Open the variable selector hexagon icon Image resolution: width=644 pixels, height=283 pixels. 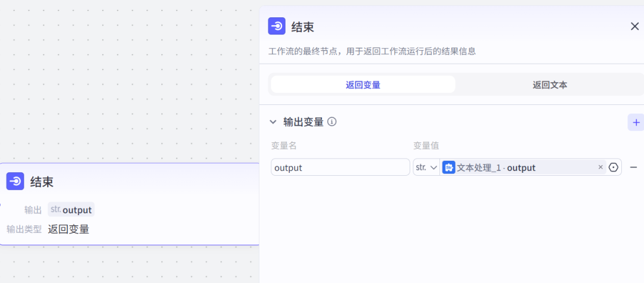pyautogui.click(x=613, y=167)
